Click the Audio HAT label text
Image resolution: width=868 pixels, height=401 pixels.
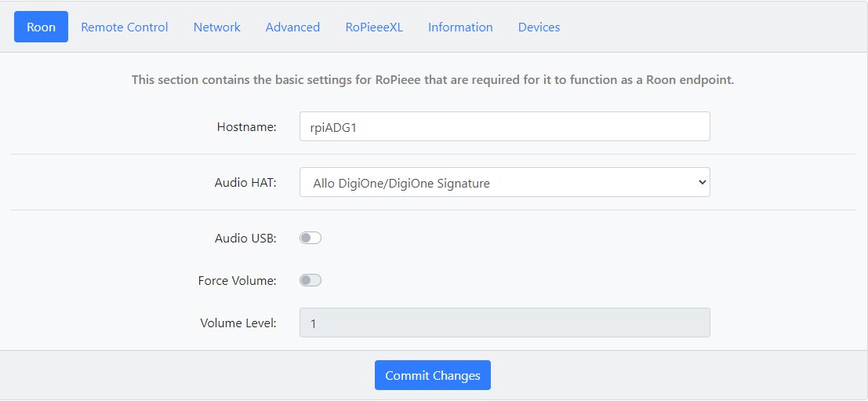(x=245, y=182)
